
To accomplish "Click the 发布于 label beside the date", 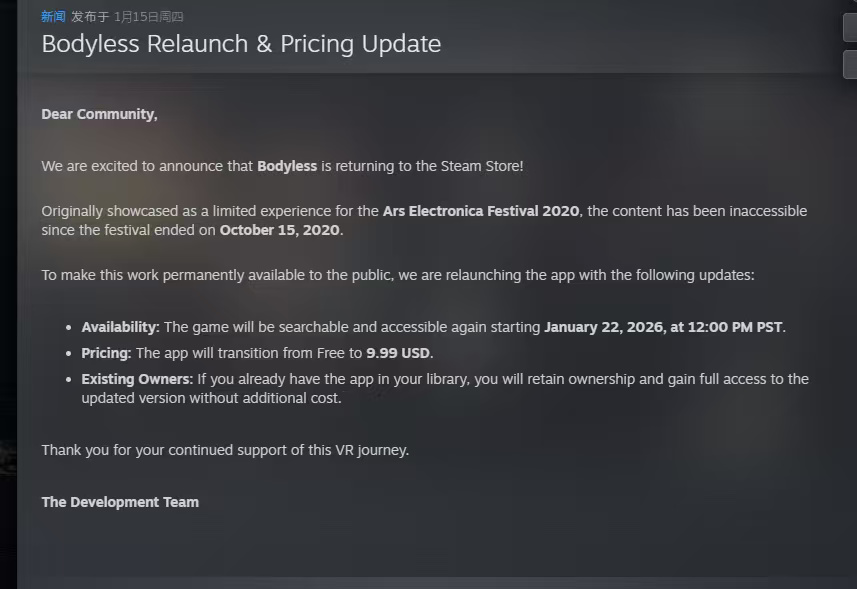I will coord(90,17).
